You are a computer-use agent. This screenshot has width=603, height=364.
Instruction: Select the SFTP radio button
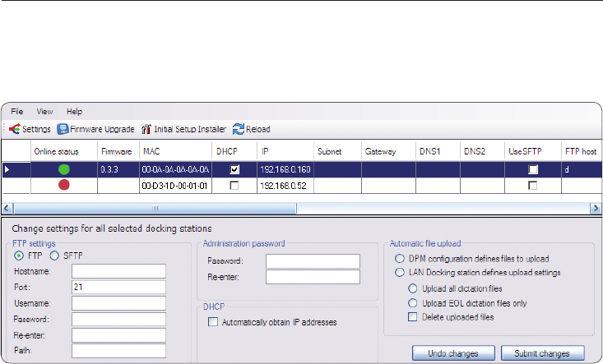(x=55, y=256)
